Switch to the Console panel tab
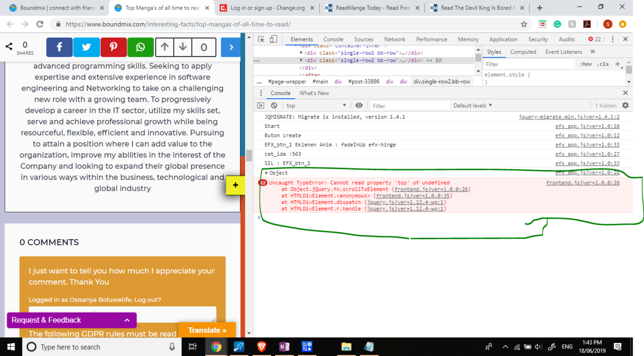The height and width of the screenshot is (356, 644). pos(333,39)
